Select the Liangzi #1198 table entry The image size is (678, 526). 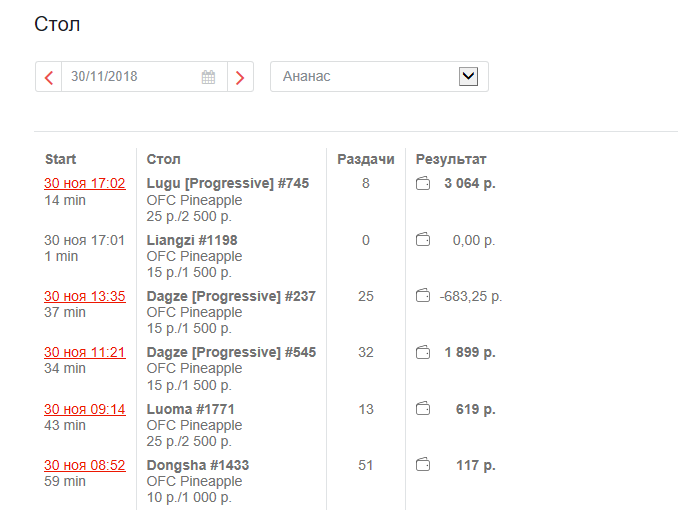pyautogui.click(x=192, y=240)
